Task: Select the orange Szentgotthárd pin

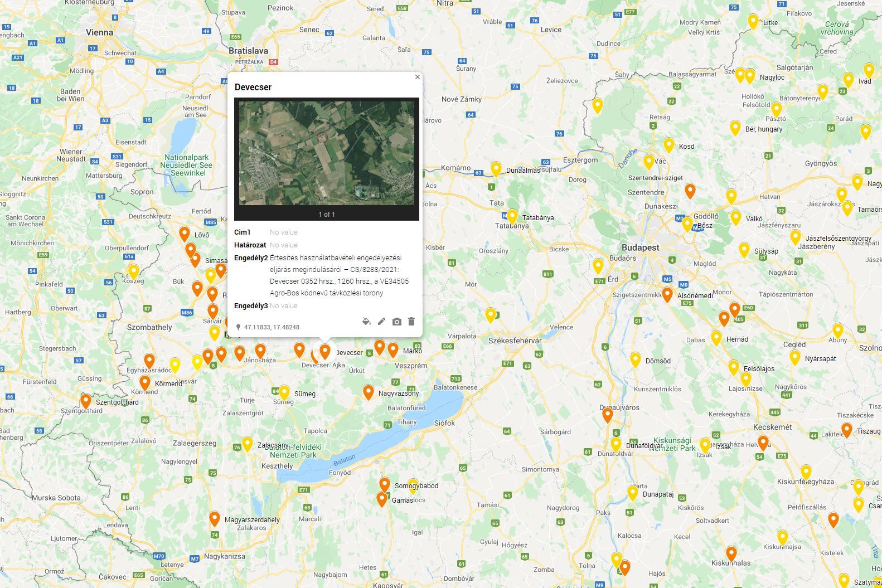Action: (86, 401)
